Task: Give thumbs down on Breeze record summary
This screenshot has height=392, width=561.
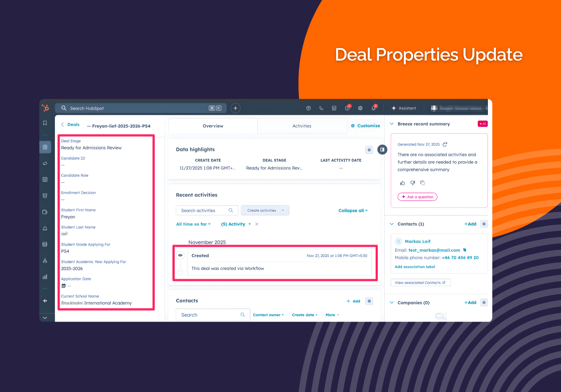Action: [x=413, y=183]
